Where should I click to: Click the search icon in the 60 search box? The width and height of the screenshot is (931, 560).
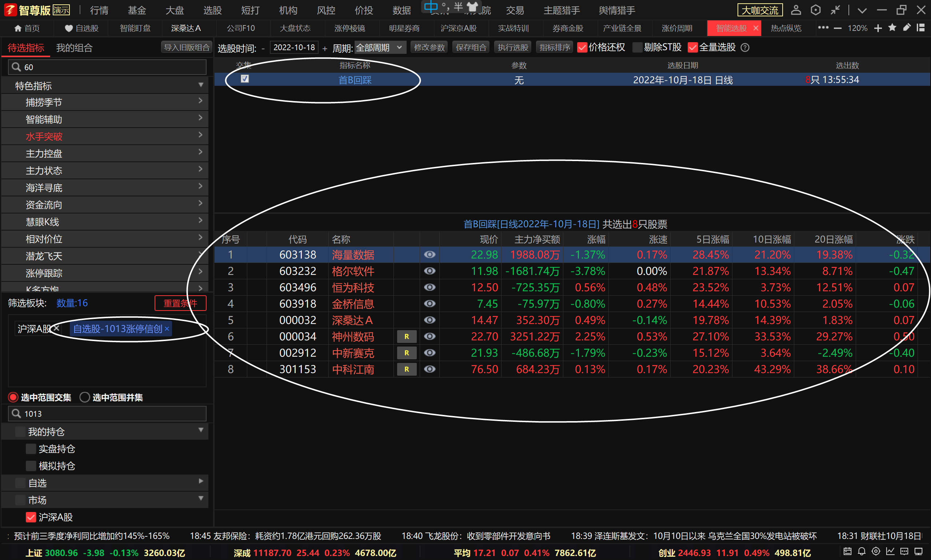16,67
